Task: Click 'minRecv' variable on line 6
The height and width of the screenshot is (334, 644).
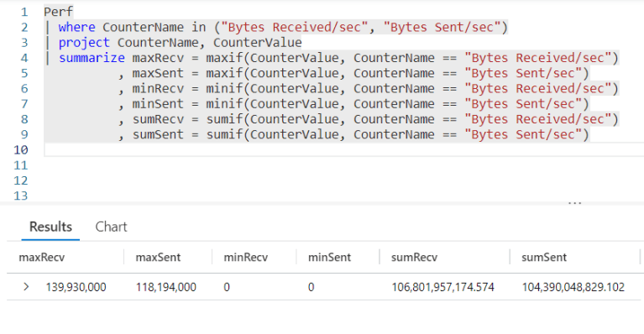Action: tap(158, 89)
